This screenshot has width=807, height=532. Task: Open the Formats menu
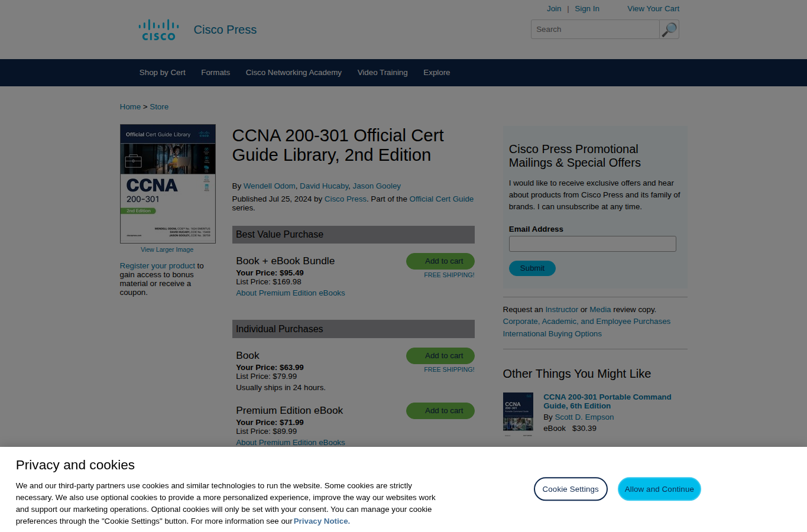click(215, 73)
